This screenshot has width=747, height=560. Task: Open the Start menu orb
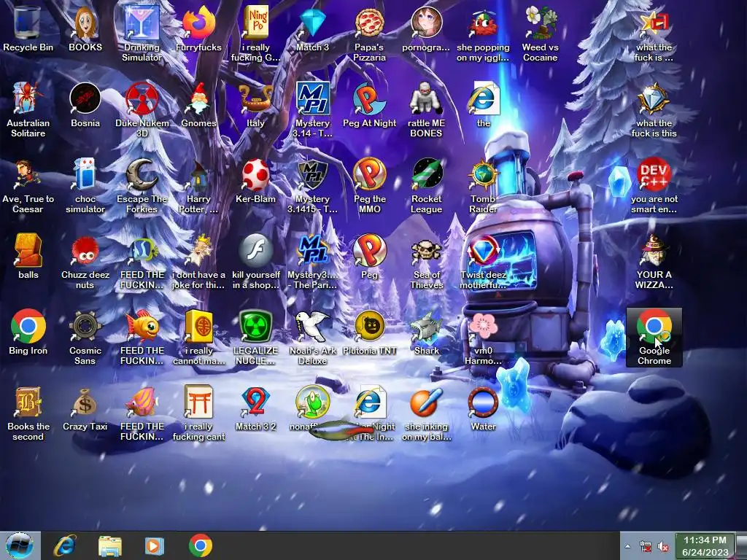click(x=20, y=545)
